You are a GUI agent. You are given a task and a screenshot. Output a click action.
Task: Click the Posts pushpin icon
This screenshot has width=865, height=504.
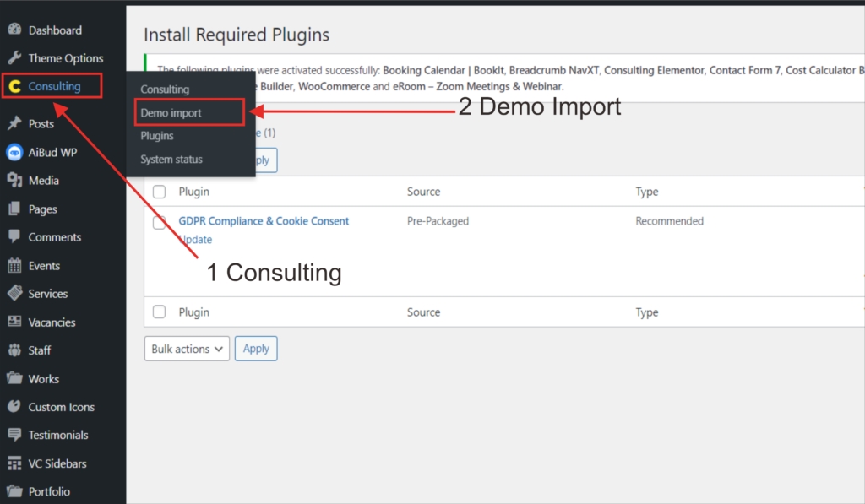tap(14, 124)
